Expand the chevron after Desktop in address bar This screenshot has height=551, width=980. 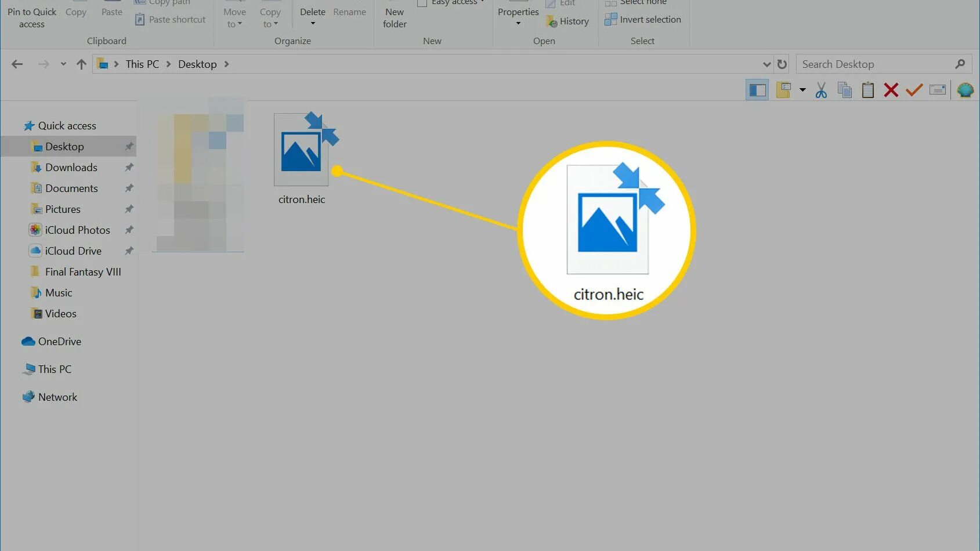226,64
